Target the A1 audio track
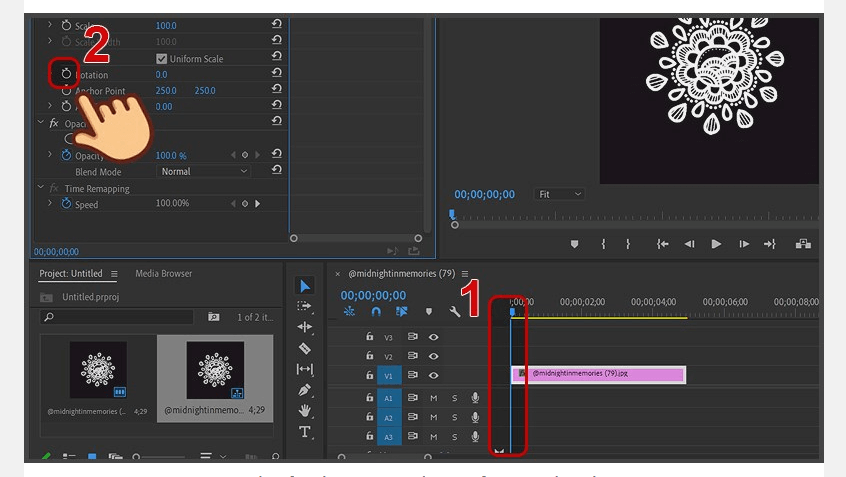This screenshot has height=477, width=846. (x=389, y=398)
